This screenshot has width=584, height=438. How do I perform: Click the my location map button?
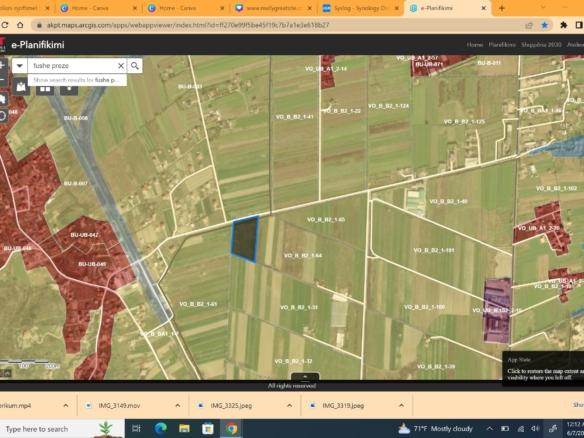[2, 116]
